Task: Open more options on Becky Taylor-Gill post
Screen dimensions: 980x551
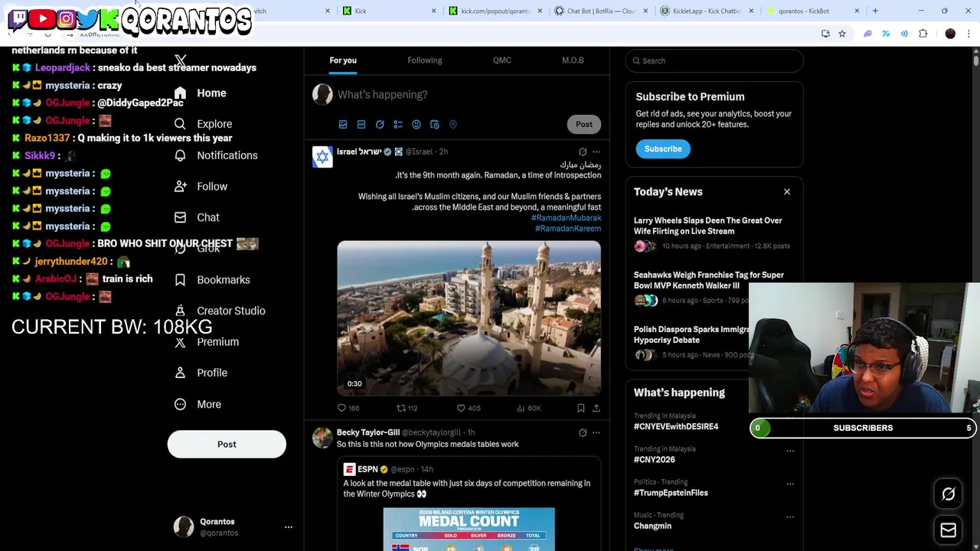Action: click(596, 433)
